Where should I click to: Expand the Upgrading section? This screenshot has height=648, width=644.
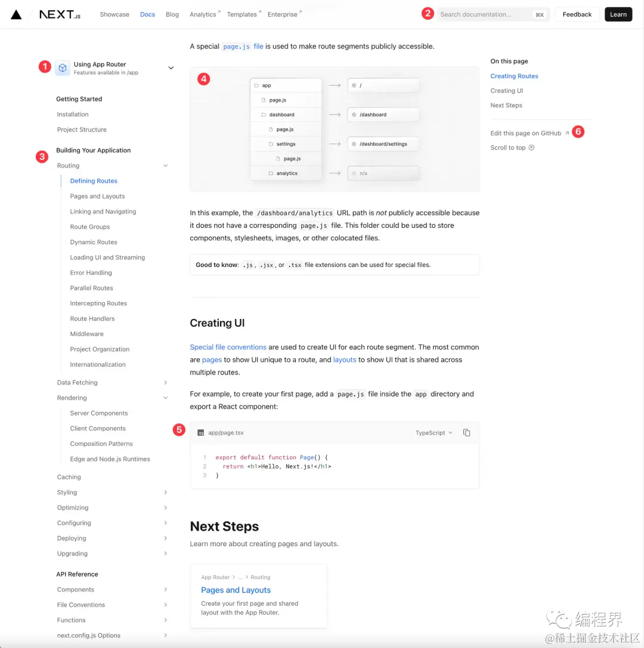(x=165, y=553)
